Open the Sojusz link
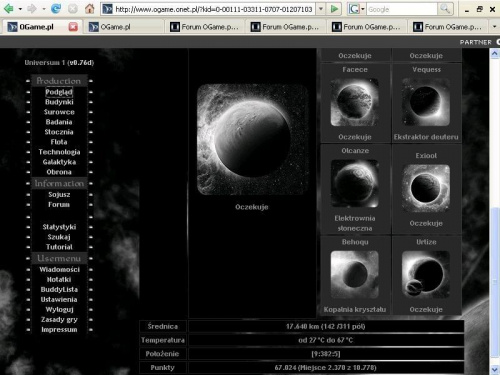Screen dimensions: 500x375 coord(59,195)
